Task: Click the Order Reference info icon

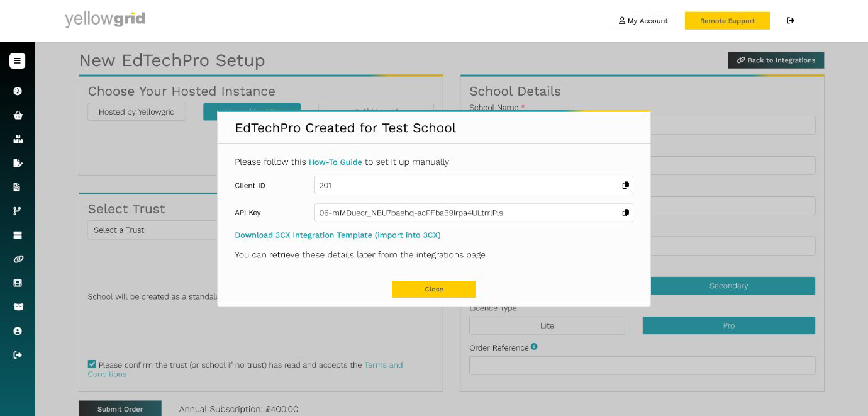Action: [x=534, y=346]
